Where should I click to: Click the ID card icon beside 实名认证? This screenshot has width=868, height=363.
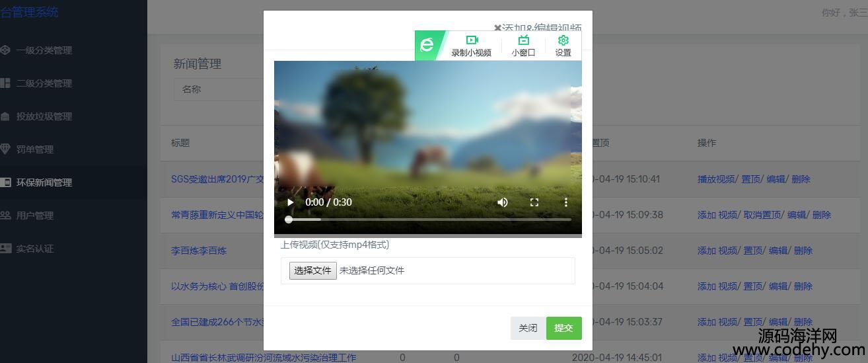[x=5, y=249]
